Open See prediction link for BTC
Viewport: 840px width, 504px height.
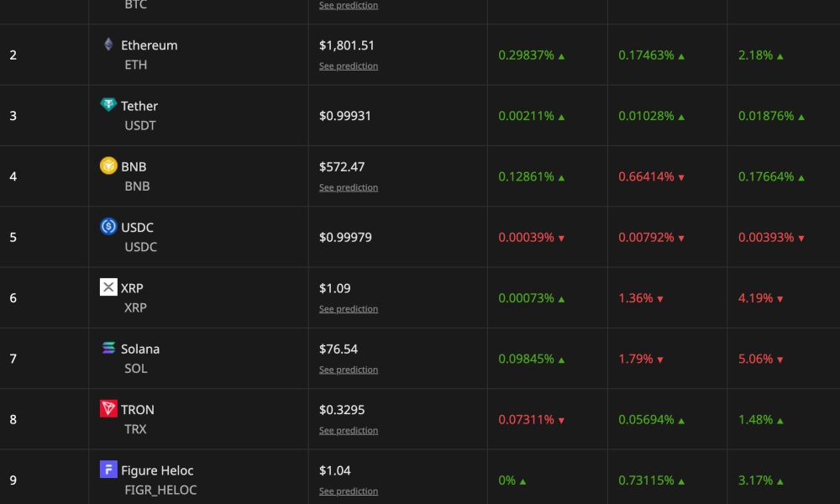(x=349, y=5)
